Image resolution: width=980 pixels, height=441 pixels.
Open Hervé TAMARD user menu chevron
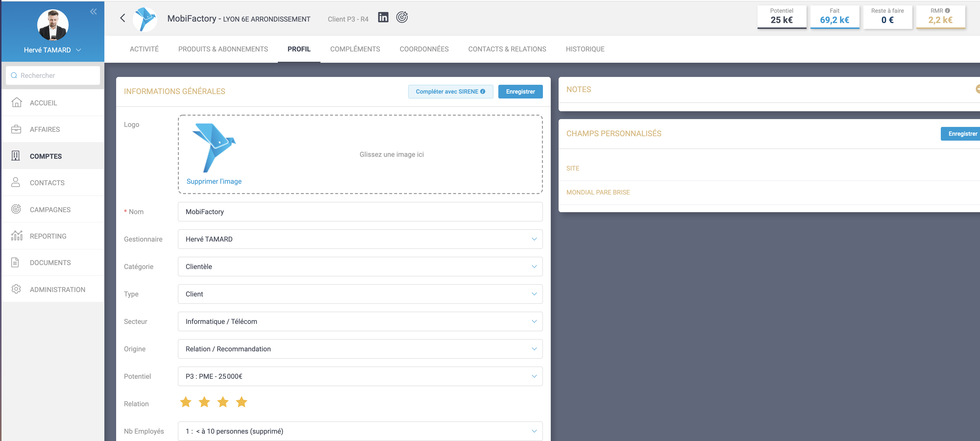[x=79, y=50]
